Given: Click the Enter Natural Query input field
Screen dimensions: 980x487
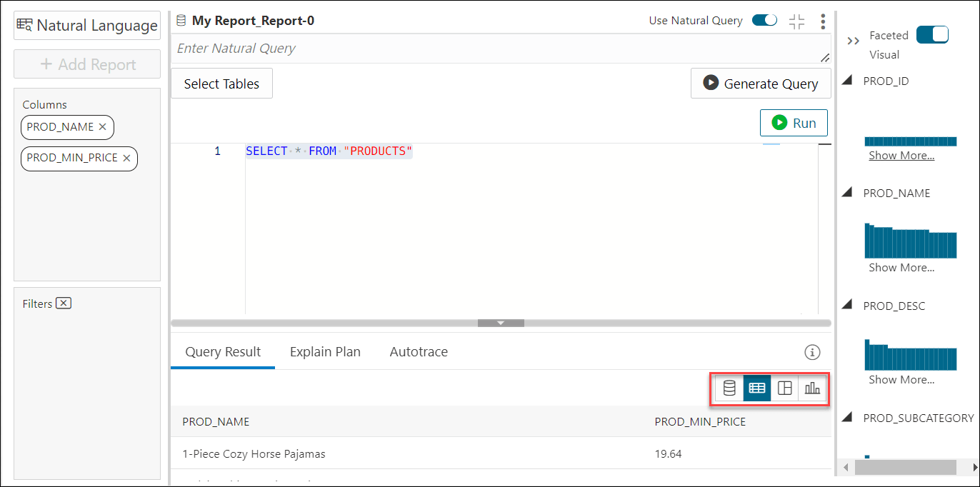Looking at the screenshot, I should (493, 49).
